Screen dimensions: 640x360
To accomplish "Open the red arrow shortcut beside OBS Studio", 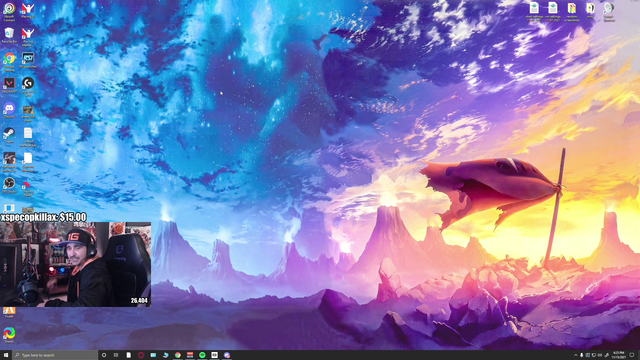I will [28, 188].
